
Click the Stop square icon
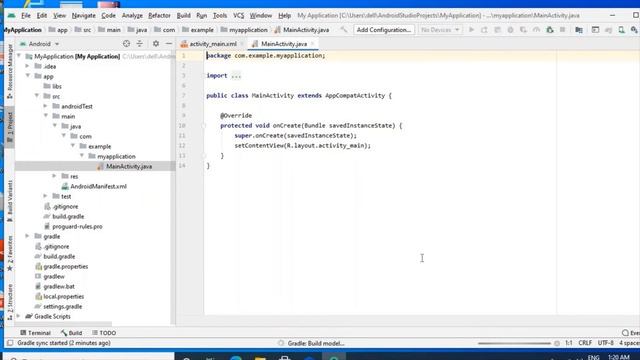tap(562, 30)
